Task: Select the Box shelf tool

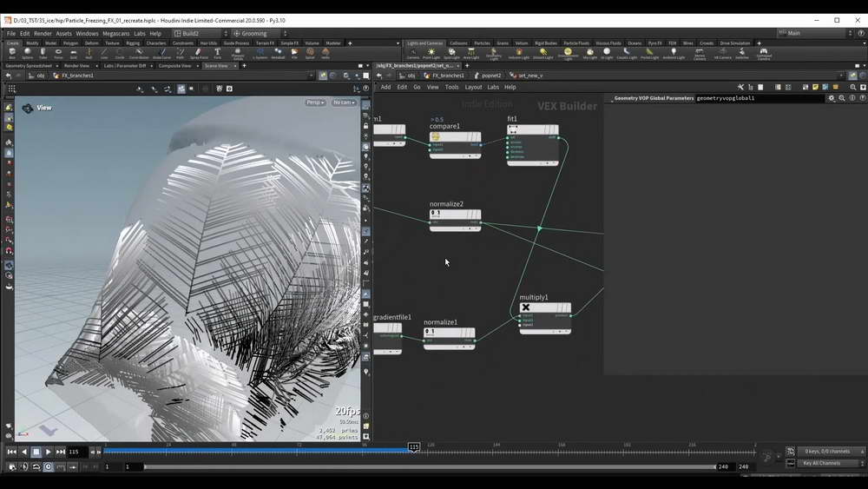Action: pos(11,53)
